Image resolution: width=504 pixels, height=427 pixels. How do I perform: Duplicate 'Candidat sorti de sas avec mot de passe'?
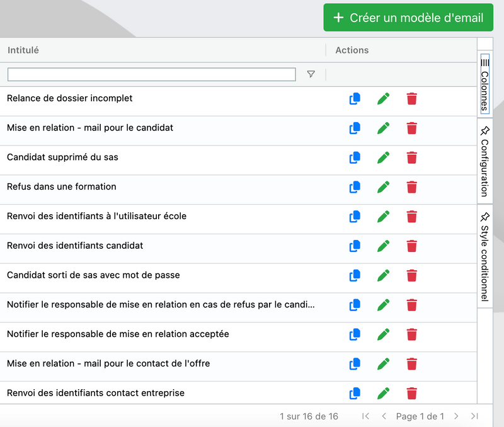coord(355,276)
